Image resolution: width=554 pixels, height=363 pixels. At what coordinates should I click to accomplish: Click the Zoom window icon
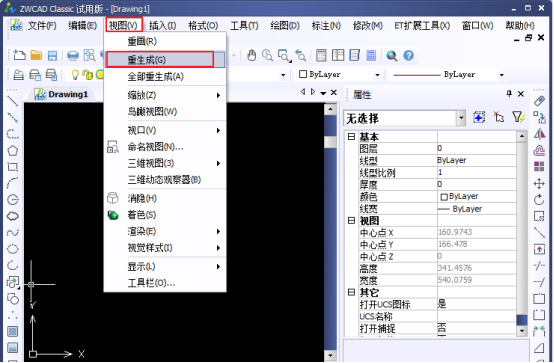(x=284, y=56)
